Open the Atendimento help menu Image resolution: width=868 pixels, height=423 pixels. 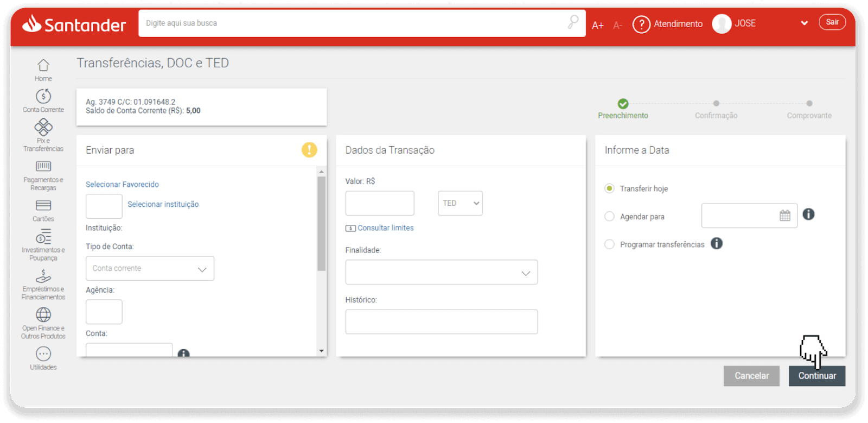(668, 24)
